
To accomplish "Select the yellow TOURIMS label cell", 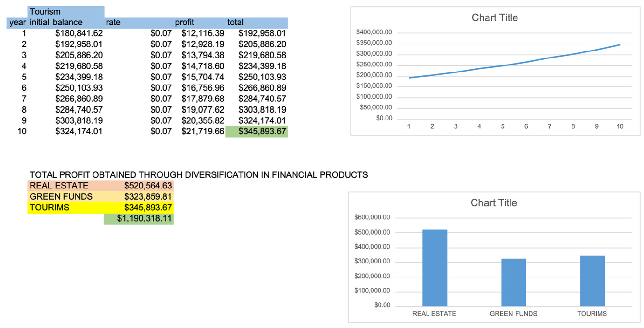I will click(x=66, y=208).
